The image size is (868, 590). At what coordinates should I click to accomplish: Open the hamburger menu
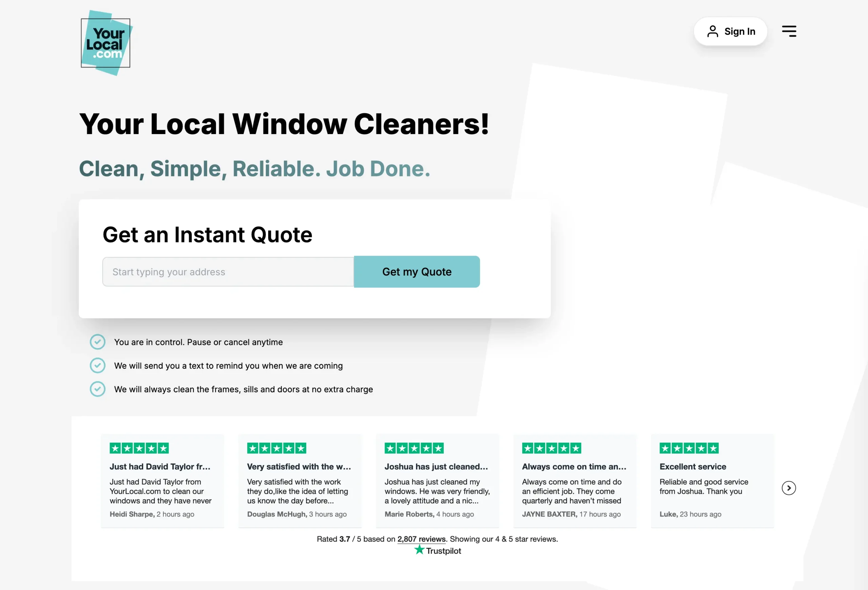tap(789, 31)
